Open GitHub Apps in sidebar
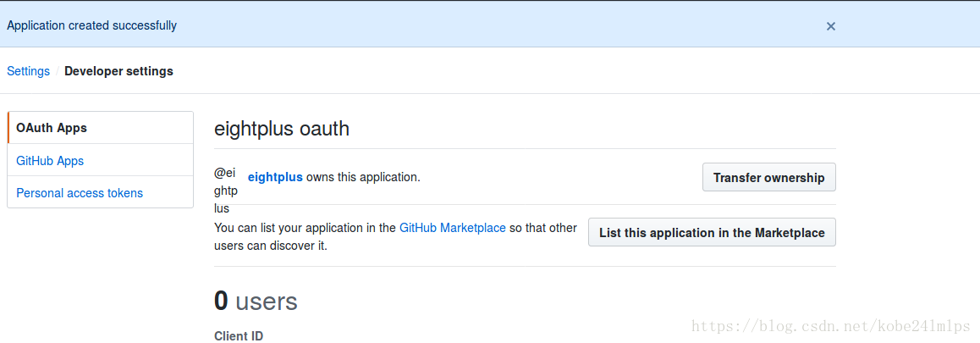The image size is (980, 343). (100, 160)
